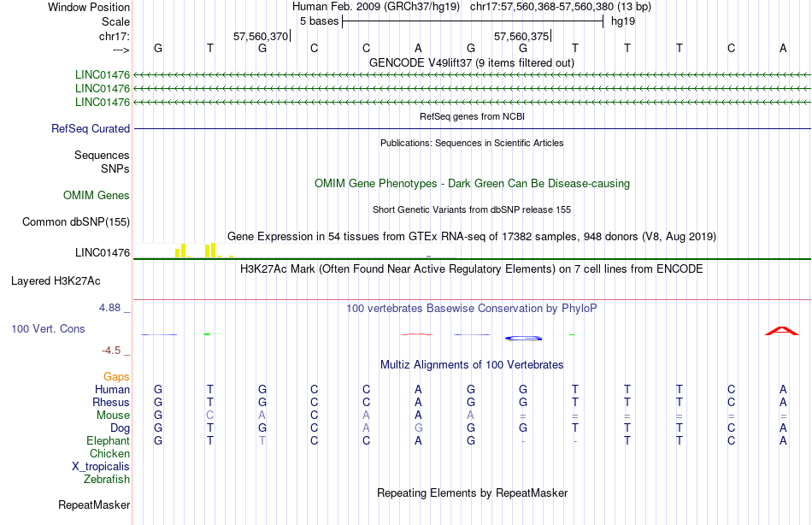Click the Dog species label
The image size is (812, 525).
[121, 428]
